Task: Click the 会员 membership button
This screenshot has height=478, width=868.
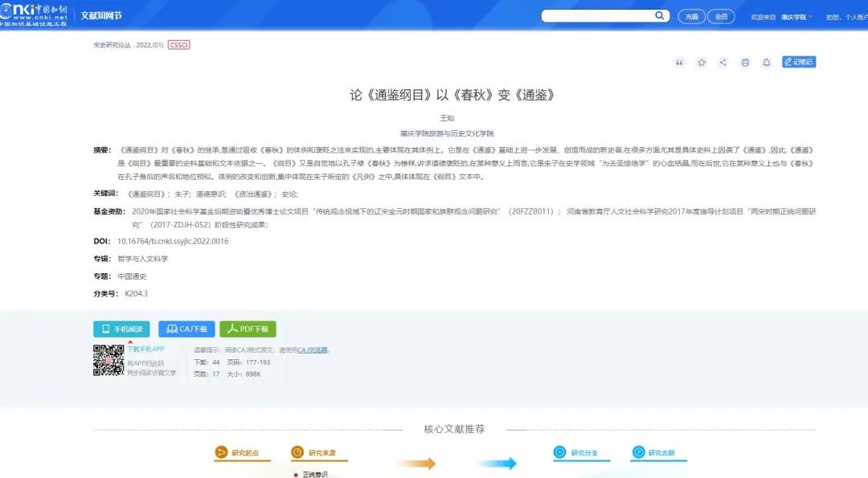Action: click(721, 16)
